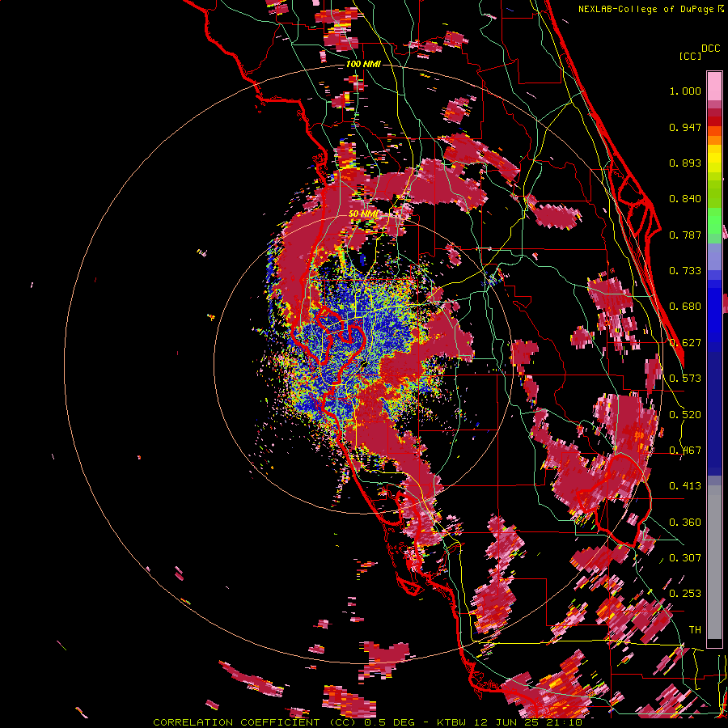The height and width of the screenshot is (728, 728).
Task: Select the 0.360 legend value
Action: (685, 523)
